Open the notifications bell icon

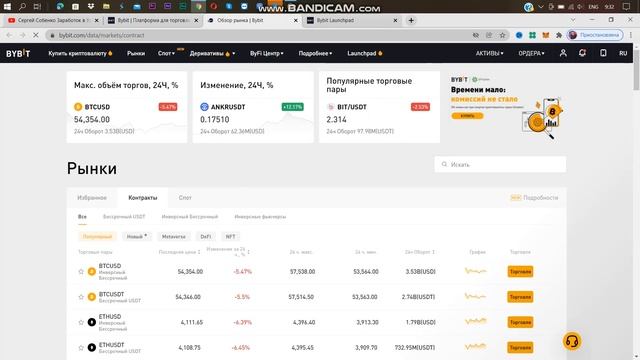pyautogui.click(x=582, y=53)
